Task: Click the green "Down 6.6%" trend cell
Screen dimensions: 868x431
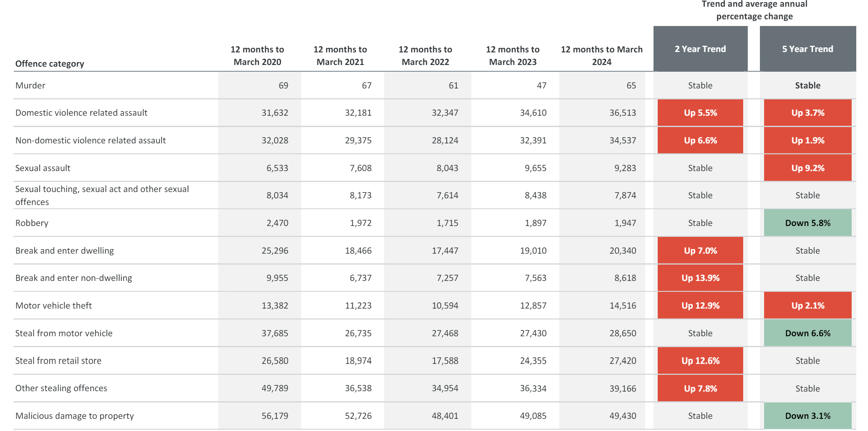Action: 807,333
